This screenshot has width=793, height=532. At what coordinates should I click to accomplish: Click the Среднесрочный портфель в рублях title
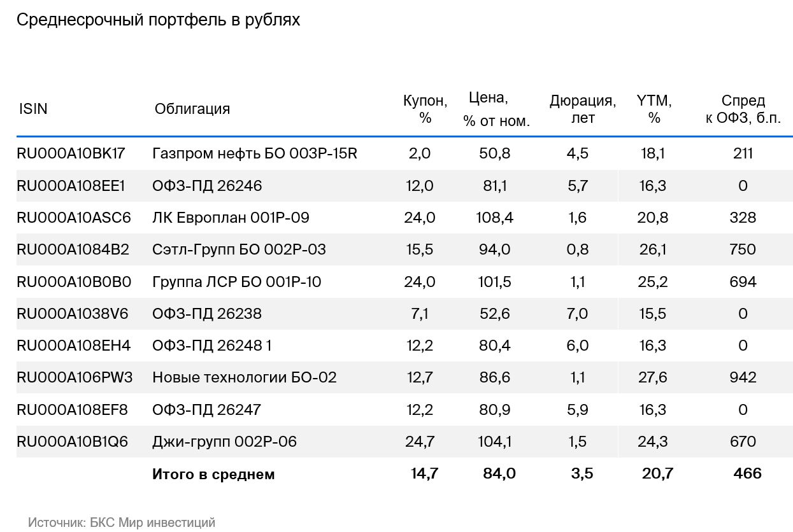click(x=158, y=20)
